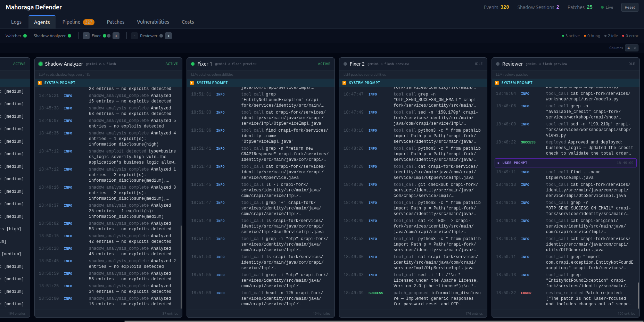Image resolution: width=644 pixels, height=322 pixels.
Task: Switch to the Vulnerabilities tab
Action: 153,22
